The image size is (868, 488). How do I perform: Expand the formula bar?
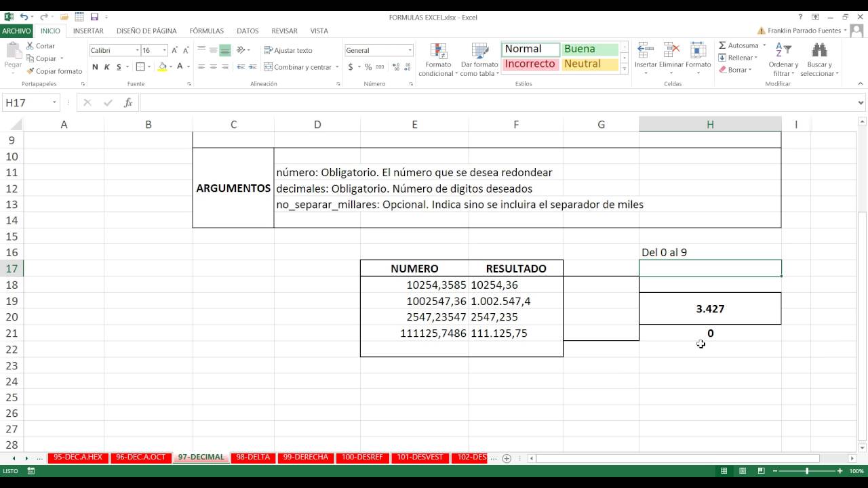tap(861, 103)
